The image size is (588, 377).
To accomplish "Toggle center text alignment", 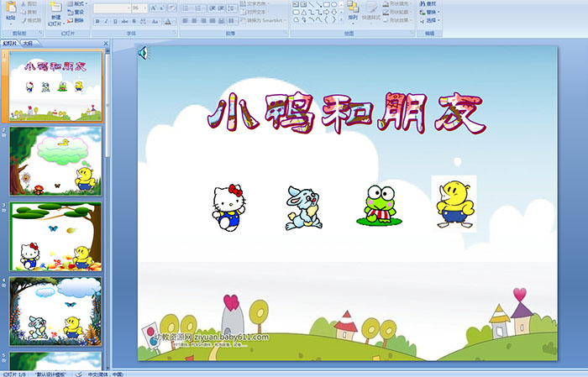I will tap(194, 21).
